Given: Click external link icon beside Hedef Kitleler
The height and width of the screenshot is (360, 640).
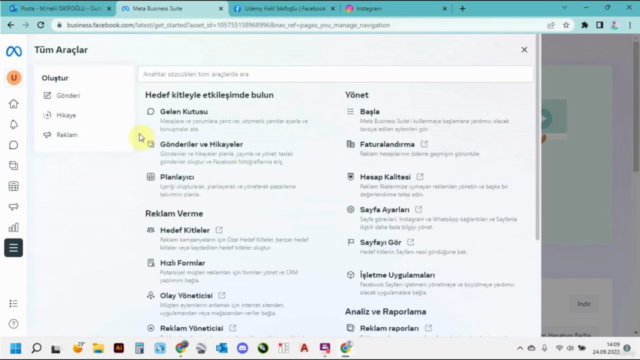Looking at the screenshot, I should click(x=219, y=230).
